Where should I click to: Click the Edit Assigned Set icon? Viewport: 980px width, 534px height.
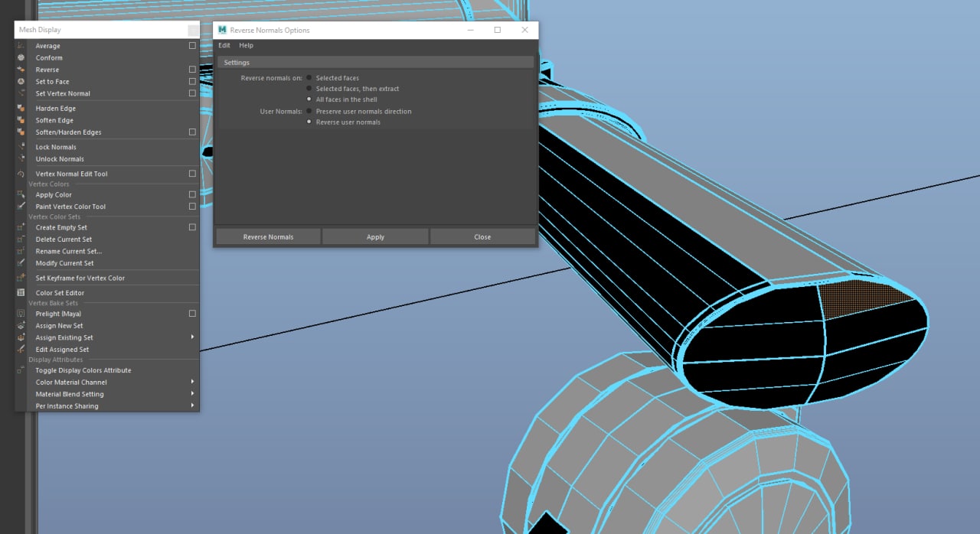21,350
